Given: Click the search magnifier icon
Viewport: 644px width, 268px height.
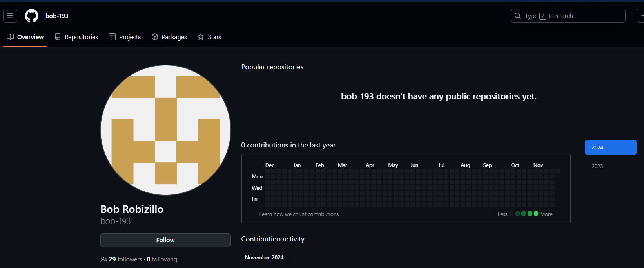Looking at the screenshot, I should point(518,16).
